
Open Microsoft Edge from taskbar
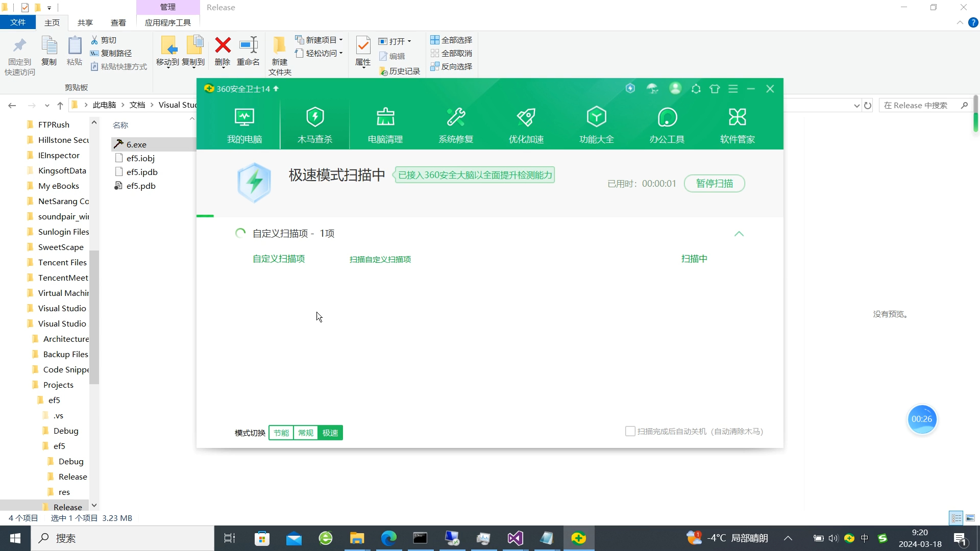[388, 538]
